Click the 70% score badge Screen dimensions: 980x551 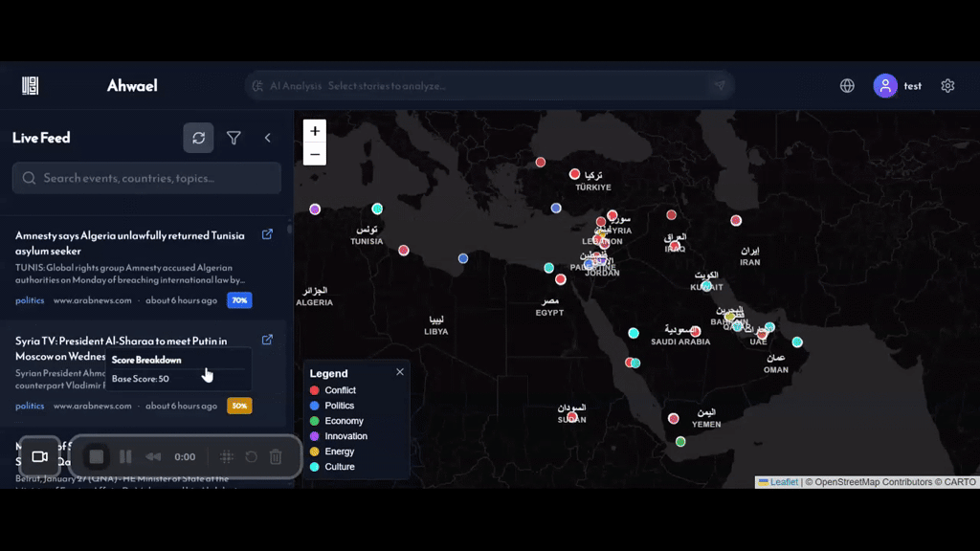(239, 300)
